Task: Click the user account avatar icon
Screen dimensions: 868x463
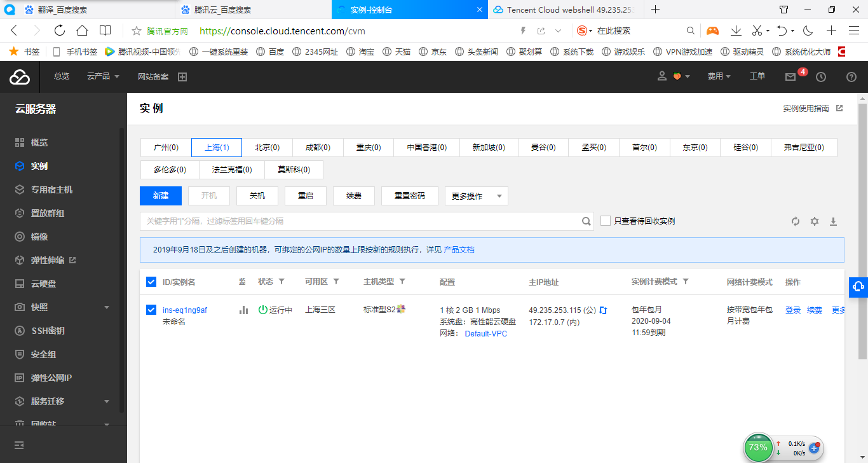Action: (x=662, y=76)
